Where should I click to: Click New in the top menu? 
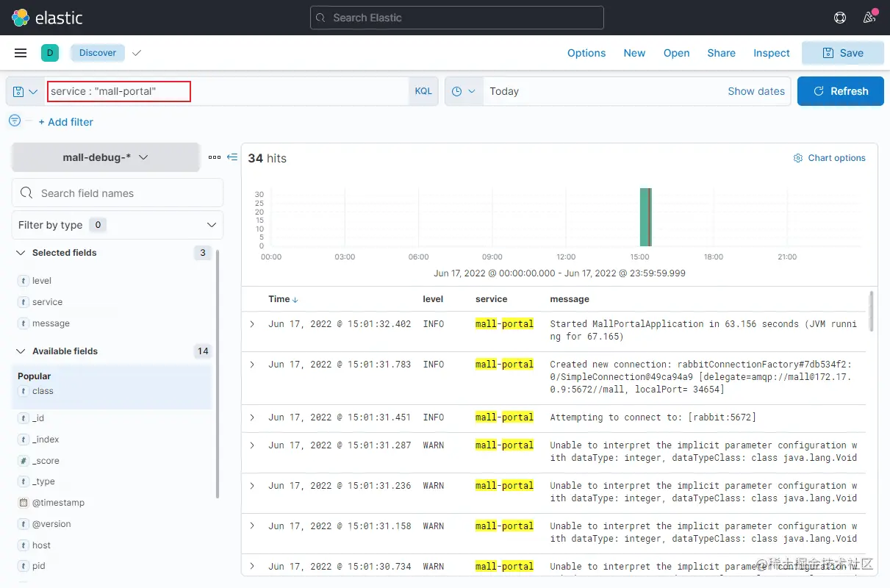coord(634,53)
